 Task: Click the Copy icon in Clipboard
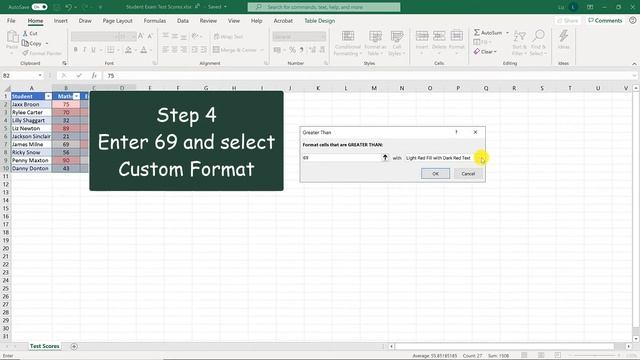(25, 43)
